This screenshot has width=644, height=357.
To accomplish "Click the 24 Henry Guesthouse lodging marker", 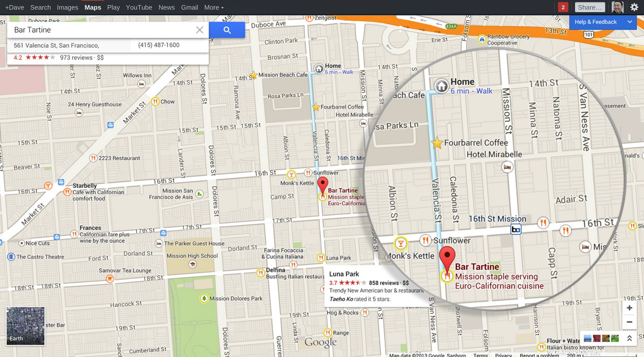I will point(79,113).
